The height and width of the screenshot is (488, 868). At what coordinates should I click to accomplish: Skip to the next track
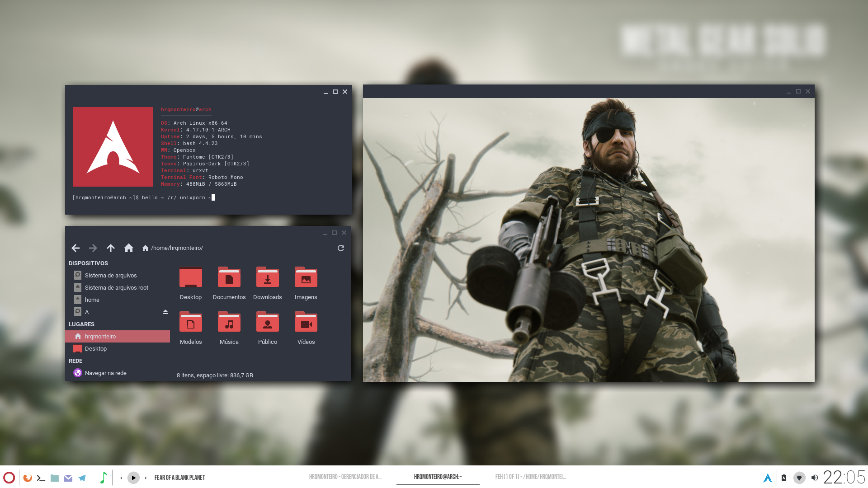tap(146, 478)
